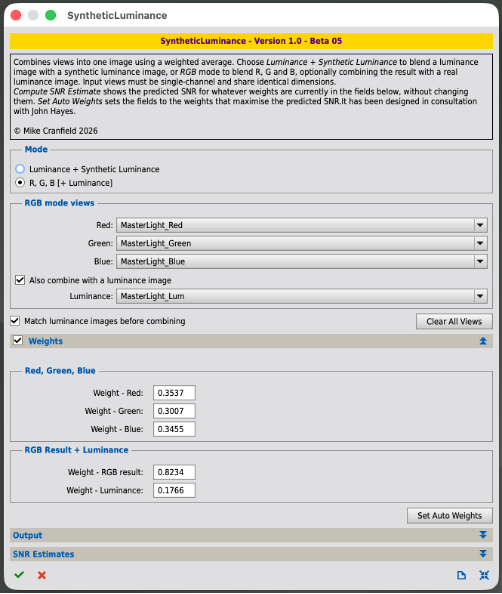Toggle Match luminance images before combining
Viewport: 502px width, 594px height.
click(x=15, y=321)
